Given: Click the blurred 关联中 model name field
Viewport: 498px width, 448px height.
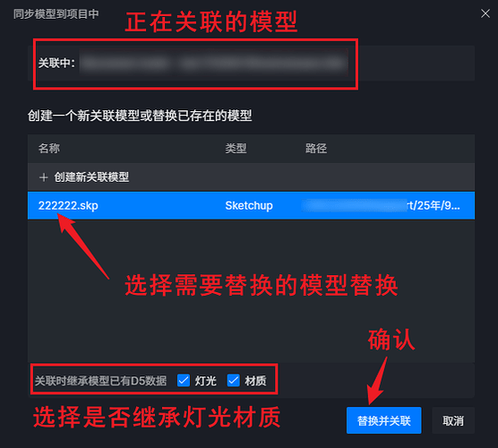Looking at the screenshot, I should 214,63.
